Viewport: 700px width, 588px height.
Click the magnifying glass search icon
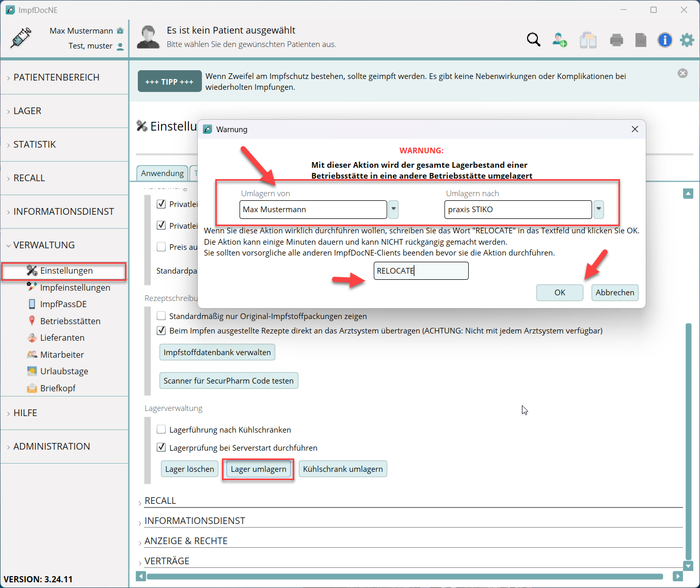pyautogui.click(x=533, y=40)
